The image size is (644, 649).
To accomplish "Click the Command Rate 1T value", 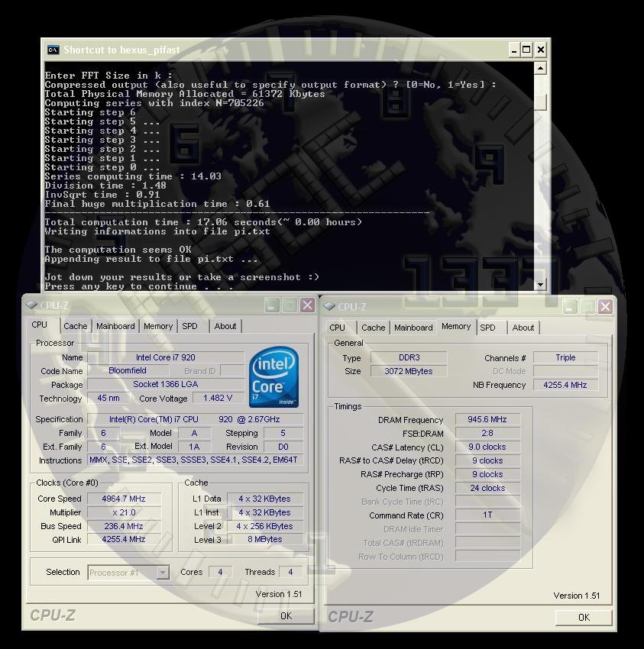I will (x=487, y=515).
